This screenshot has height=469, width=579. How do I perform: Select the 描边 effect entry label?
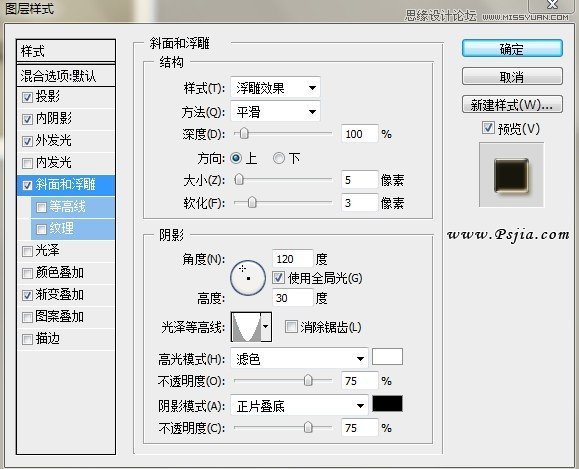click(48, 339)
